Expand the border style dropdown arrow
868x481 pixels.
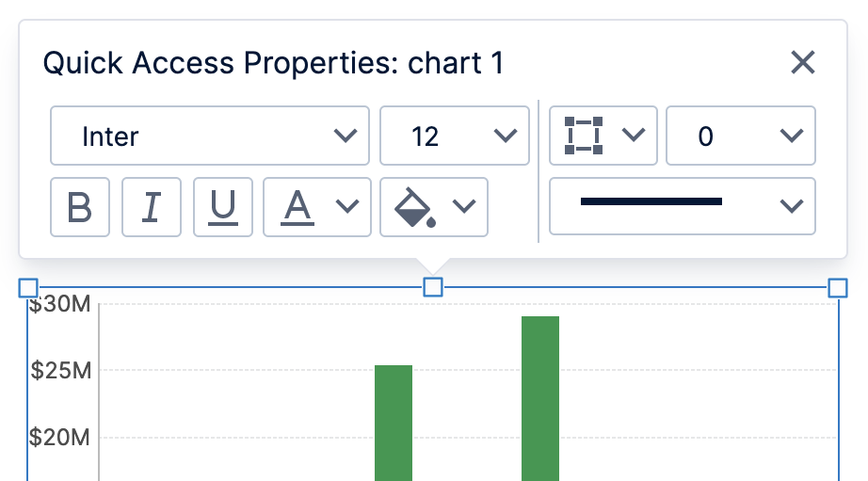click(x=634, y=135)
